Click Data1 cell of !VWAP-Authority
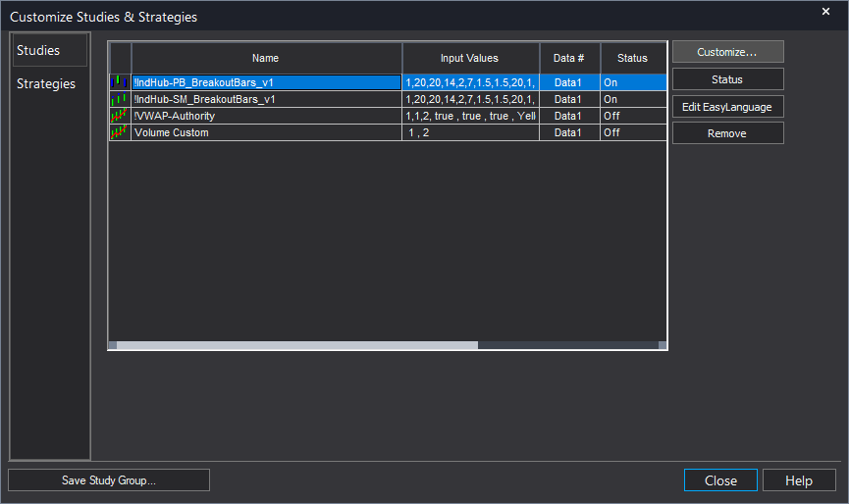 pyautogui.click(x=569, y=116)
